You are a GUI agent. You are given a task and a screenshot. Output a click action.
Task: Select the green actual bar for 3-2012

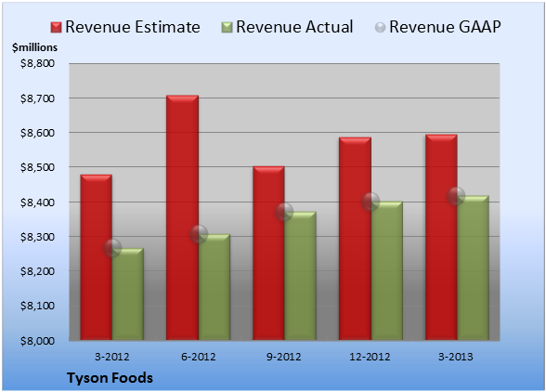[128, 294]
